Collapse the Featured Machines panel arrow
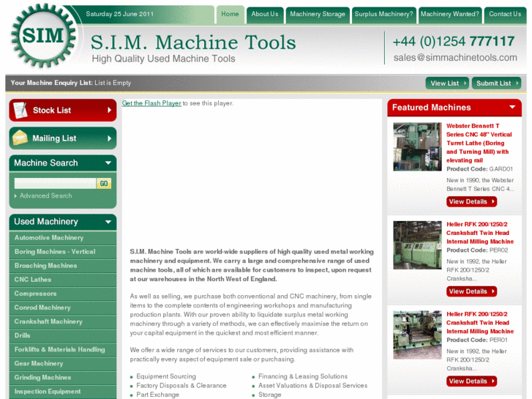 tap(512, 107)
